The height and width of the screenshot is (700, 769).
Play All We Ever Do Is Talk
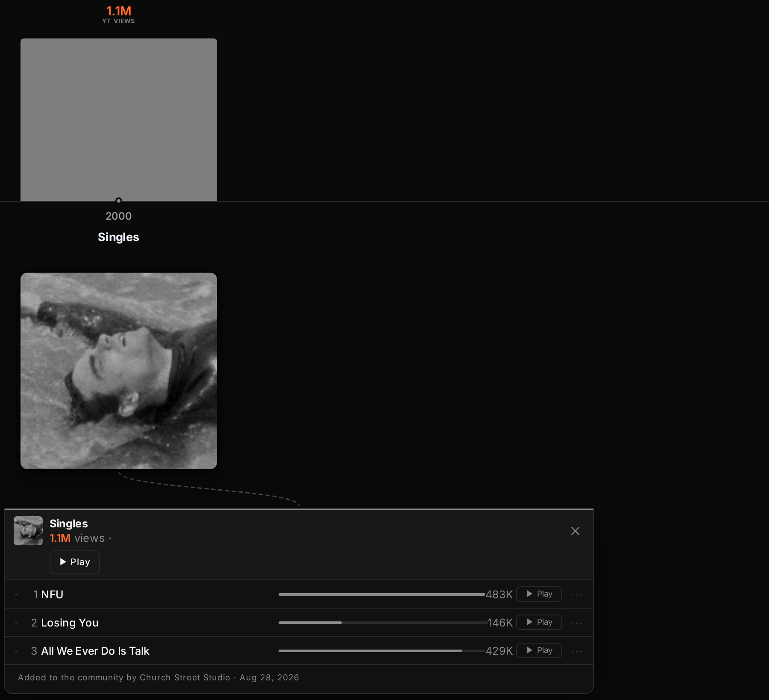click(x=539, y=650)
